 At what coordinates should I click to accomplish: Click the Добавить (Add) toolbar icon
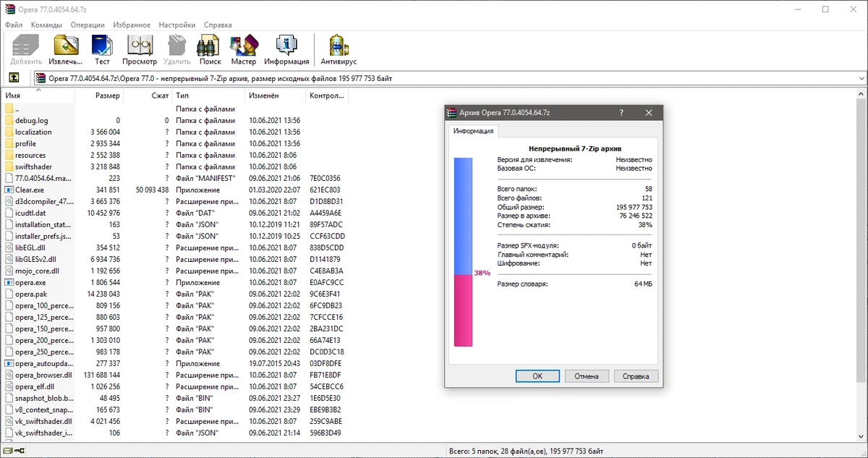(x=26, y=46)
